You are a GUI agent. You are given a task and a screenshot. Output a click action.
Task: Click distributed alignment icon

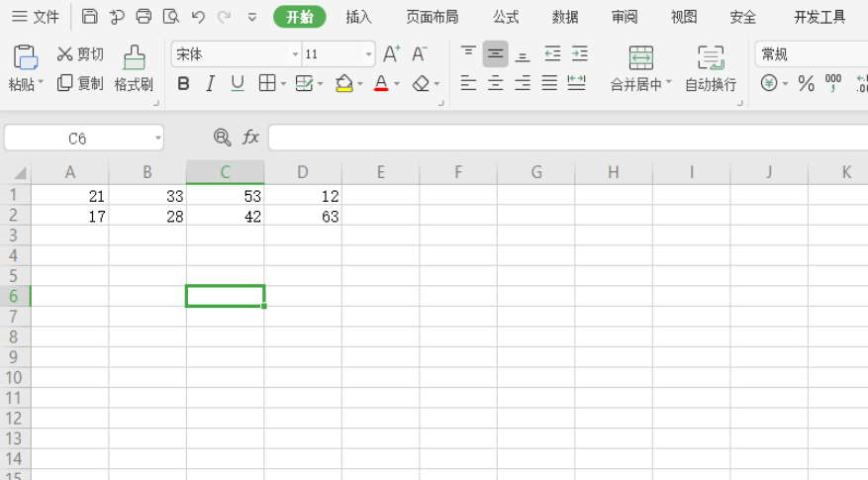(x=576, y=83)
